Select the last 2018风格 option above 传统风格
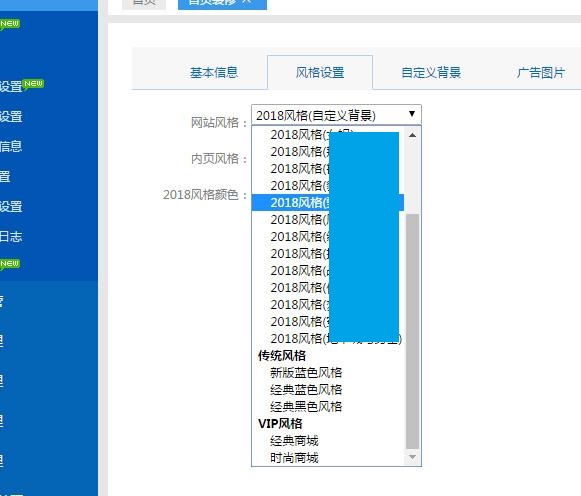 328,339
